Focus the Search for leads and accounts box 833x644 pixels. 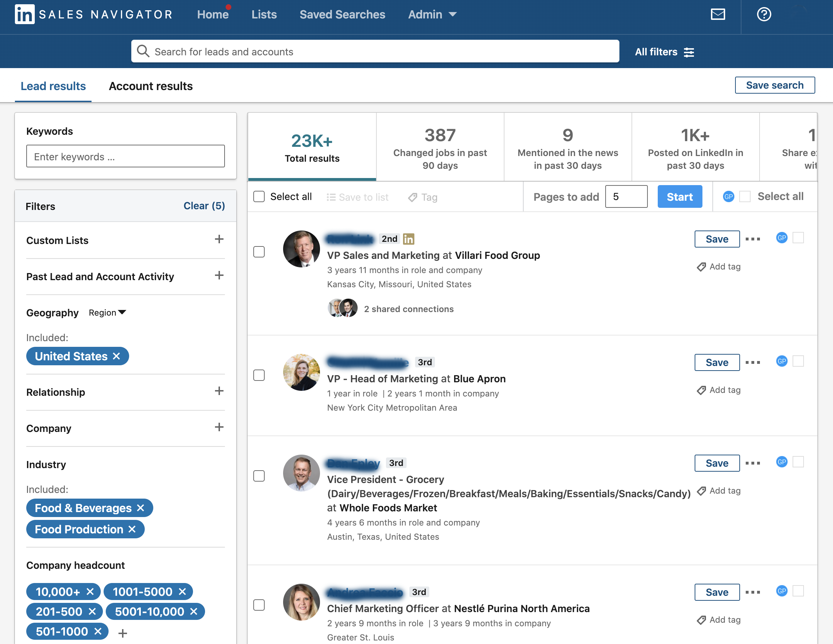point(375,51)
